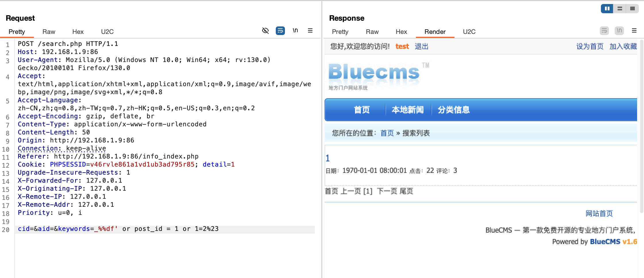Image resolution: width=644 pixels, height=278 pixels.
Task: Select side-by-side split layout icon
Action: pyautogui.click(x=607, y=9)
